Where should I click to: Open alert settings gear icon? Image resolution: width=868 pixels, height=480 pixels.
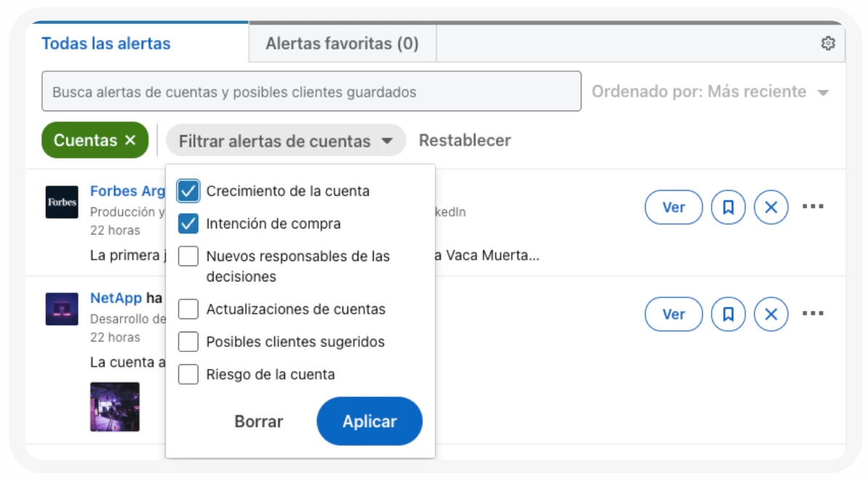click(x=827, y=44)
